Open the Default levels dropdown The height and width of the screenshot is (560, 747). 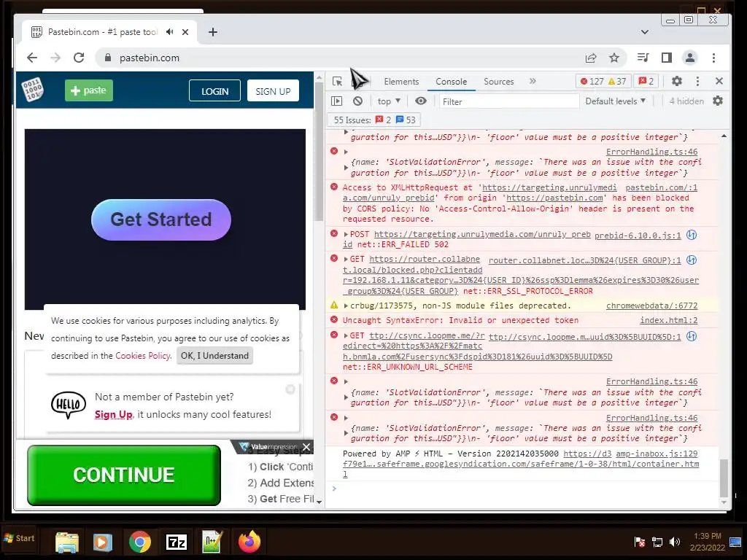(x=616, y=101)
